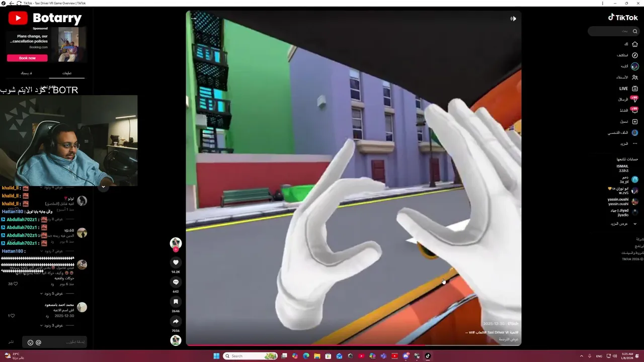This screenshot has width=644, height=362.
Task: Open creator profile avatar above the heart
Action: 176,243
